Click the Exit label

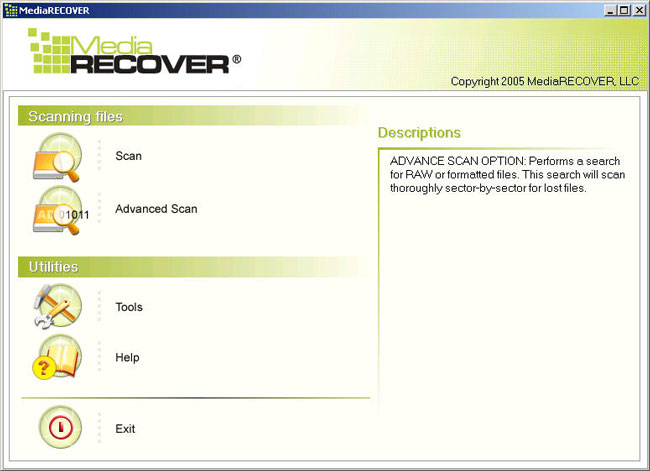coord(125,429)
